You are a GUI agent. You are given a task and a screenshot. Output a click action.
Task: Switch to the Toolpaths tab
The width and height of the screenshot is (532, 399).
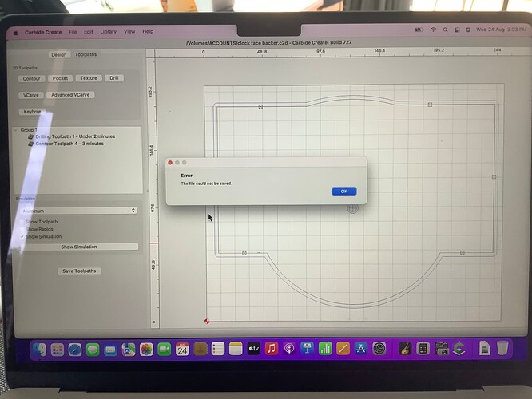click(85, 54)
